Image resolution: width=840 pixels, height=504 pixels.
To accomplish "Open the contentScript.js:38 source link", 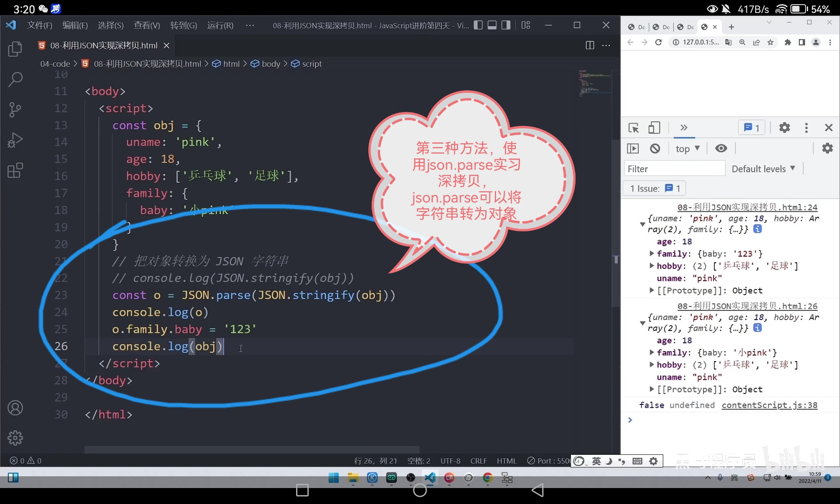I will (x=769, y=405).
